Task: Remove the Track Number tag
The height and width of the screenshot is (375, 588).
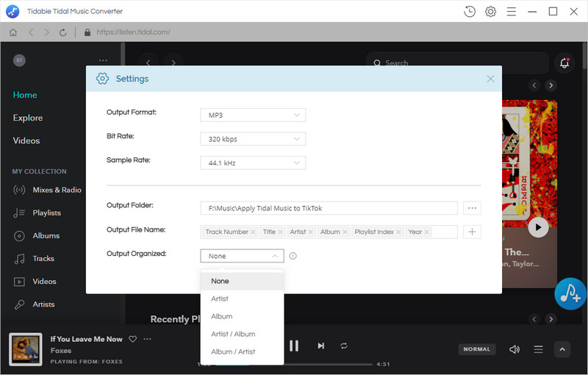Action: 253,232
